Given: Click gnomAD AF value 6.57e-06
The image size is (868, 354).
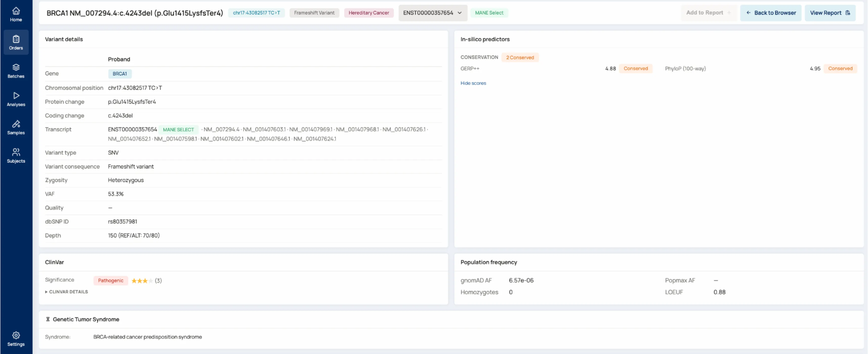Looking at the screenshot, I should coord(521,281).
